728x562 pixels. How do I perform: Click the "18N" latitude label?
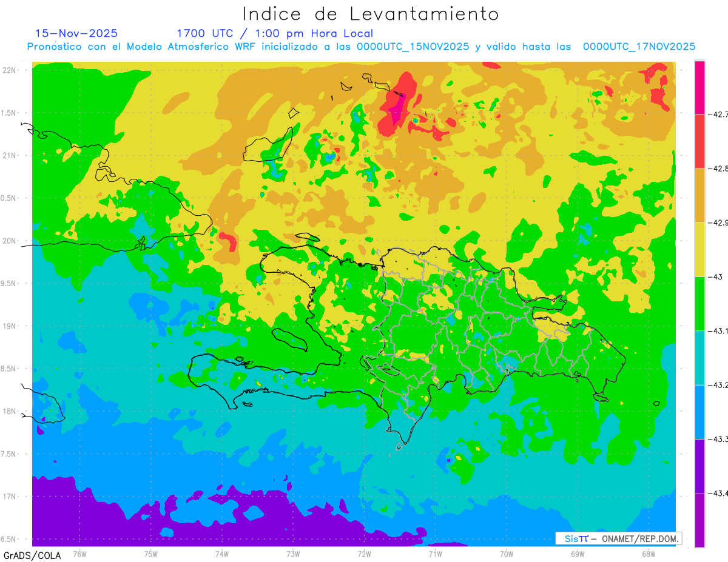point(9,412)
